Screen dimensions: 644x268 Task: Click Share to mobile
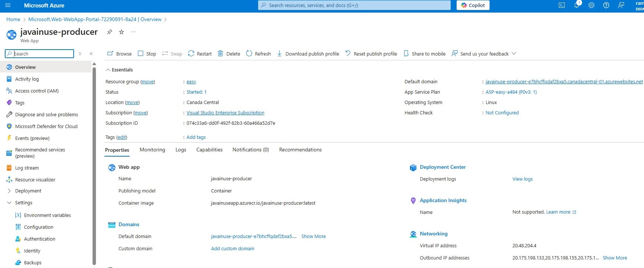(424, 54)
